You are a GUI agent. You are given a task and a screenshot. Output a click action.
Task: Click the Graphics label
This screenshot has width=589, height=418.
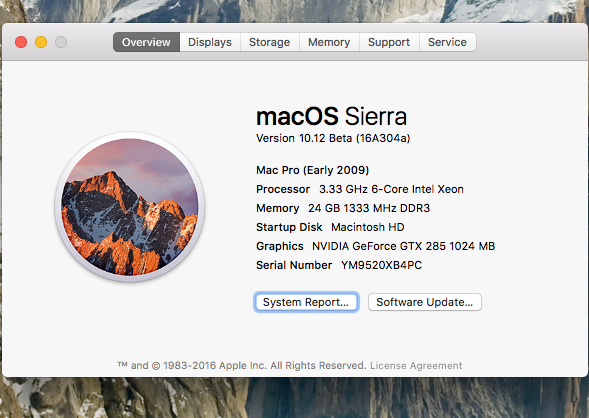[280, 246]
